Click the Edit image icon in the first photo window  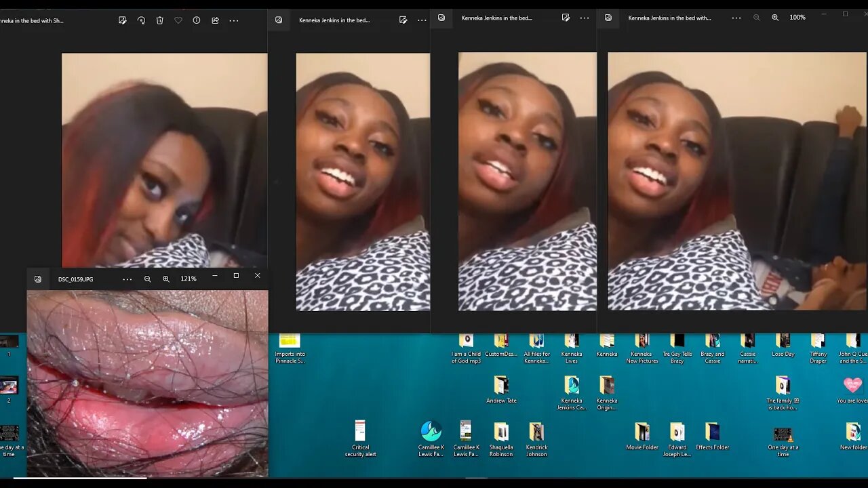[x=123, y=20]
